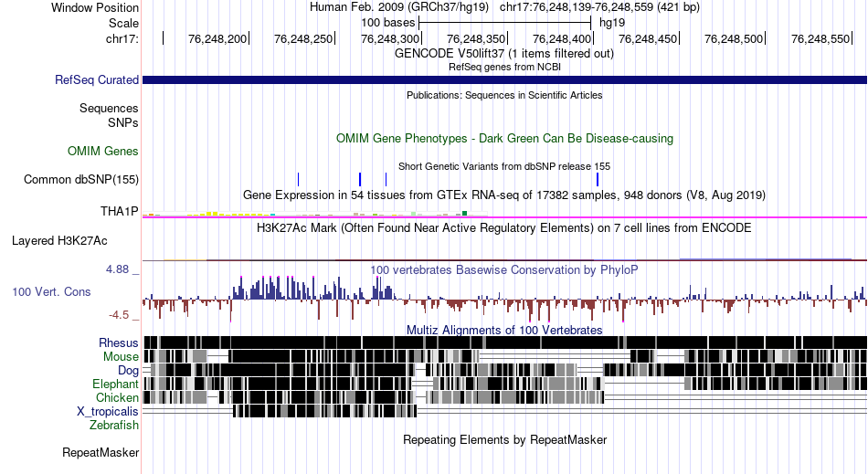
Task: Select the Rhesus species label
Action: tap(119, 342)
